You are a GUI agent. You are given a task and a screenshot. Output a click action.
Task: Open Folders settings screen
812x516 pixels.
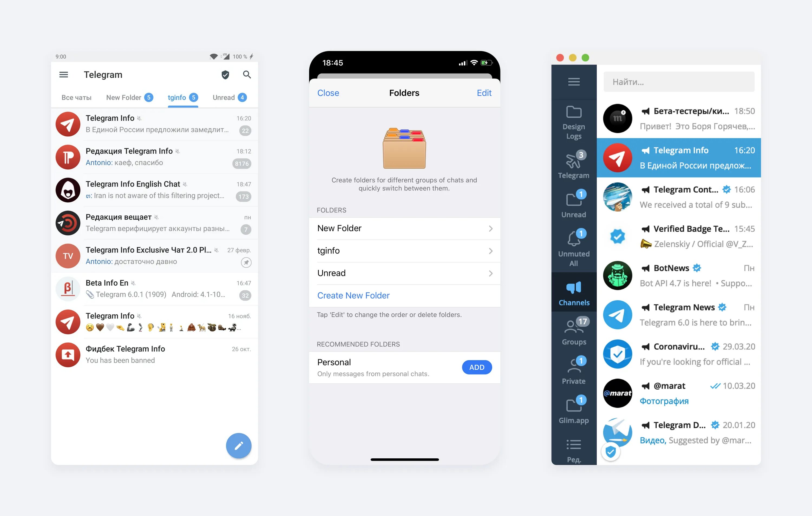pyautogui.click(x=405, y=92)
